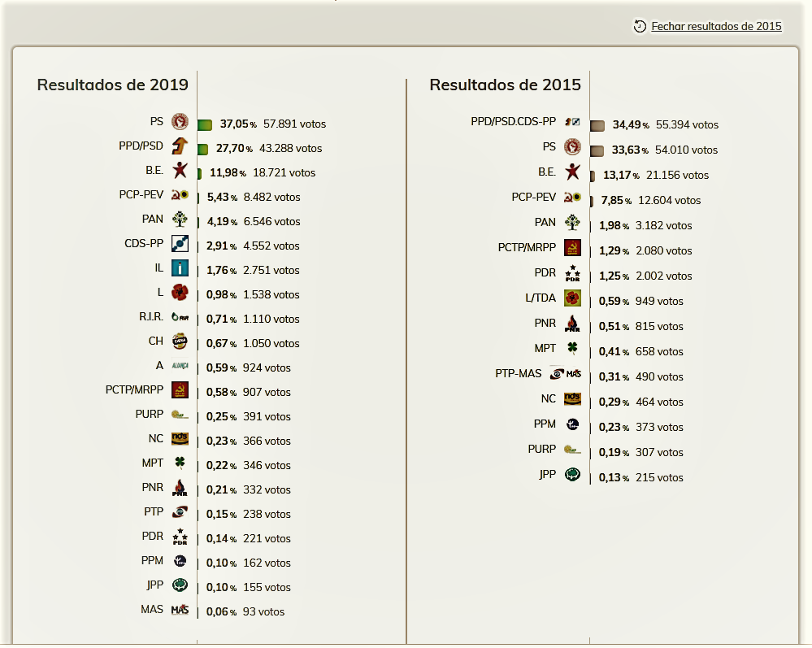Click the green PS result bar for 2019
The width and height of the screenshot is (812, 648).
pos(205,124)
